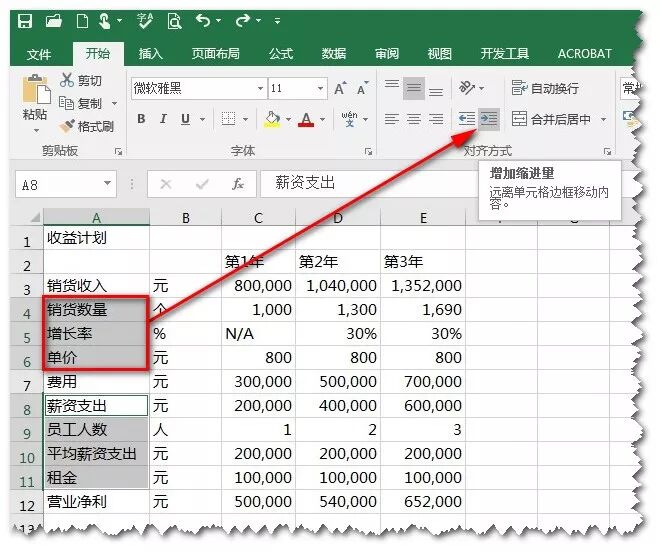This screenshot has height=552, width=660.
Task: Switch to the 插入 ribbon tab
Action: pyautogui.click(x=150, y=53)
